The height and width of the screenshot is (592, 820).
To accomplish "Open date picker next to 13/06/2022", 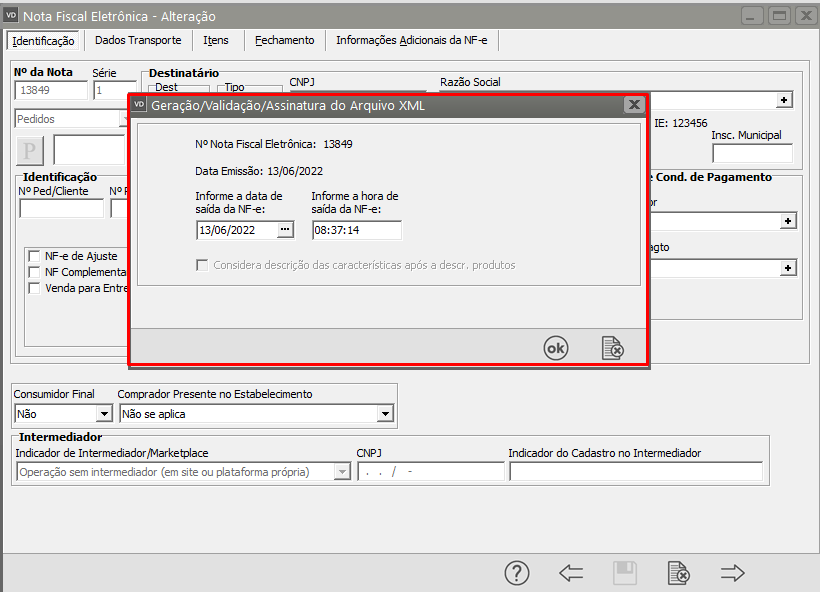I will pos(285,230).
